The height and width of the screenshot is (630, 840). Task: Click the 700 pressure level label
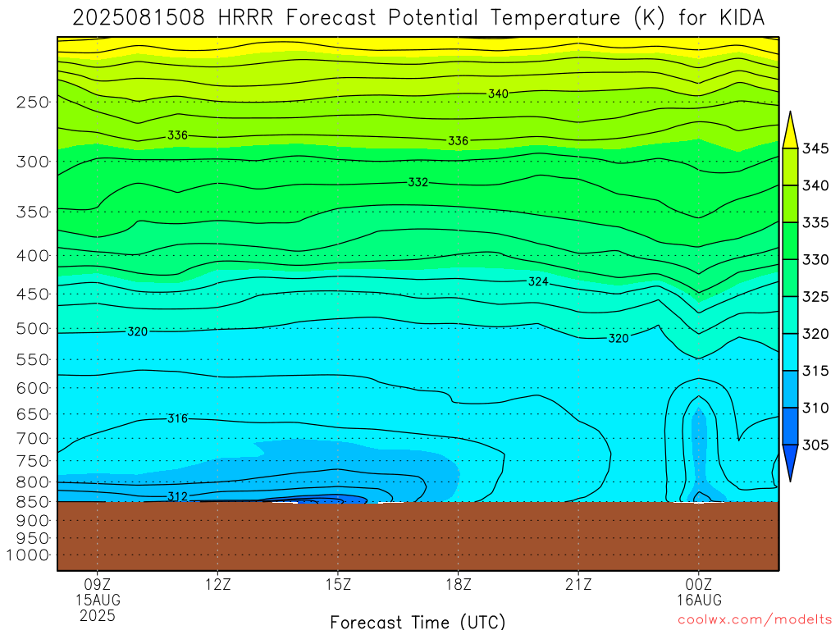(33, 438)
